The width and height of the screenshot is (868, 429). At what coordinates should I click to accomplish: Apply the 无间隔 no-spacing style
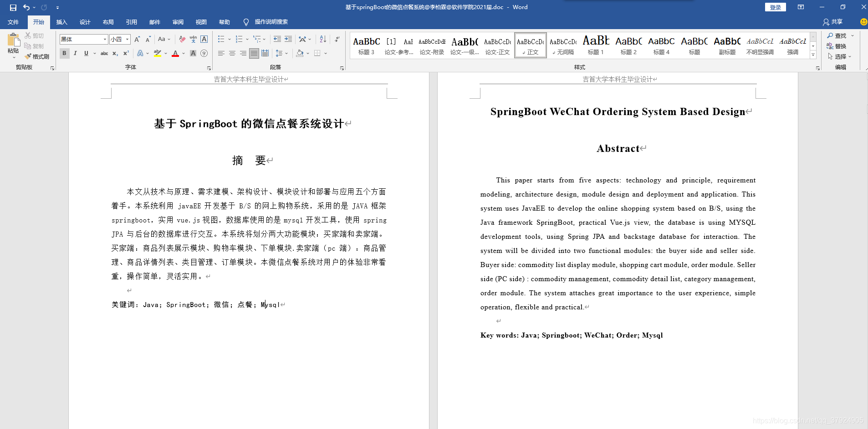coord(563,45)
